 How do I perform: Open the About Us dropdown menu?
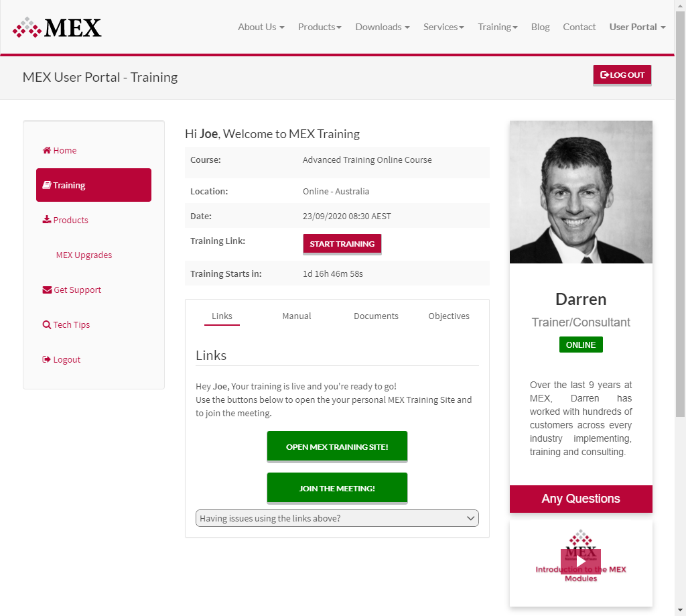coord(261,27)
